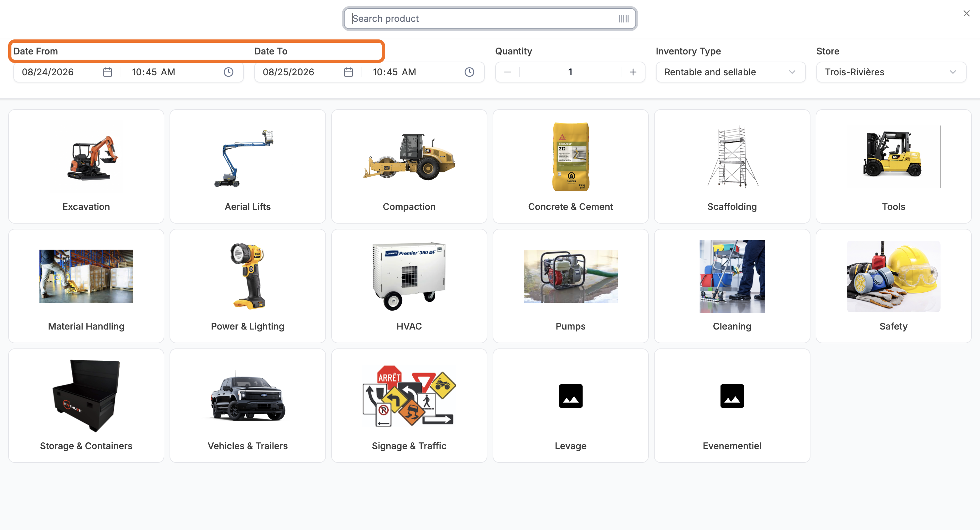This screenshot has width=980, height=530.
Task: Open the Safety category
Action: click(x=893, y=286)
